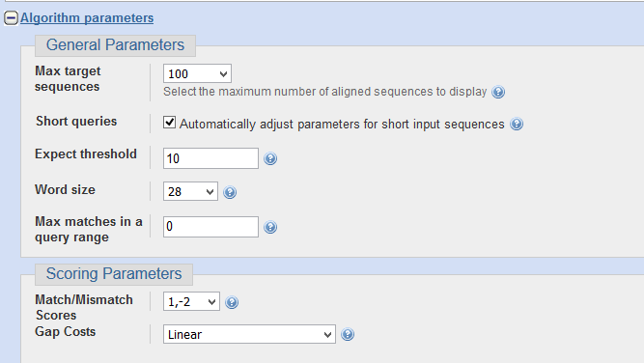Click help icon beside Expect threshold field
The width and height of the screenshot is (644, 363).
pos(270,158)
